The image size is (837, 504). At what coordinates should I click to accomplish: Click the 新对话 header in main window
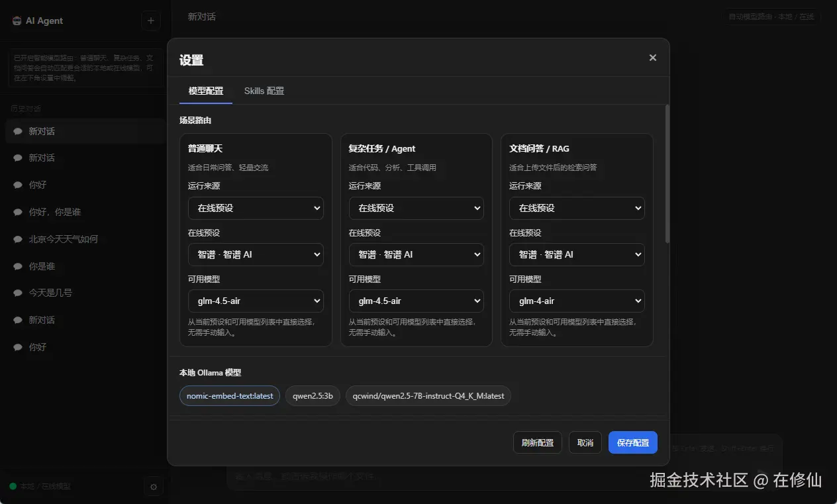click(x=201, y=17)
